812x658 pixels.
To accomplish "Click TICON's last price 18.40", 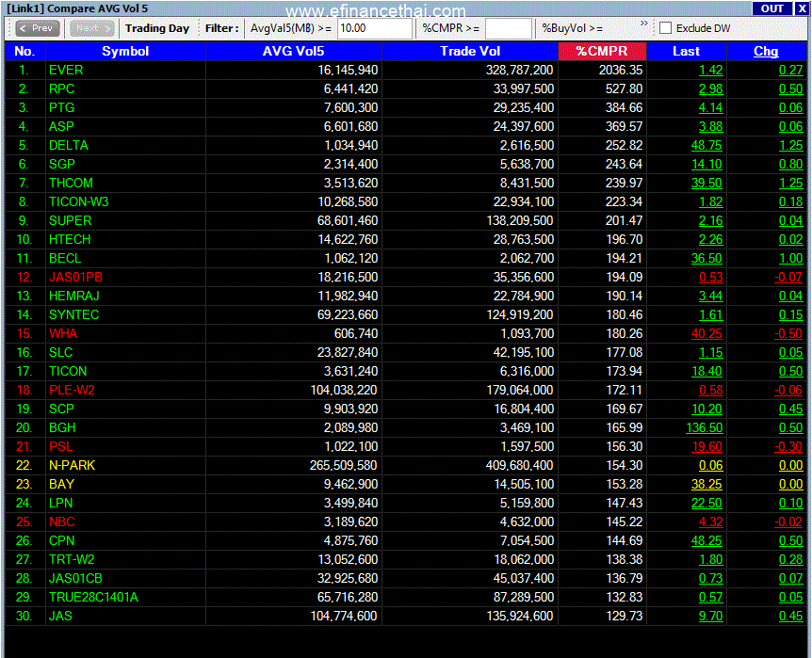I will pyautogui.click(x=706, y=371).
